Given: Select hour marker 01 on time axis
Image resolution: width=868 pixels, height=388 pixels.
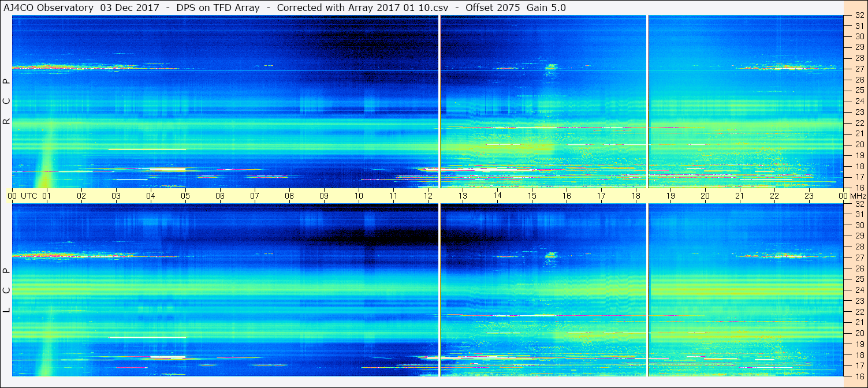Looking at the screenshot, I should point(47,196).
